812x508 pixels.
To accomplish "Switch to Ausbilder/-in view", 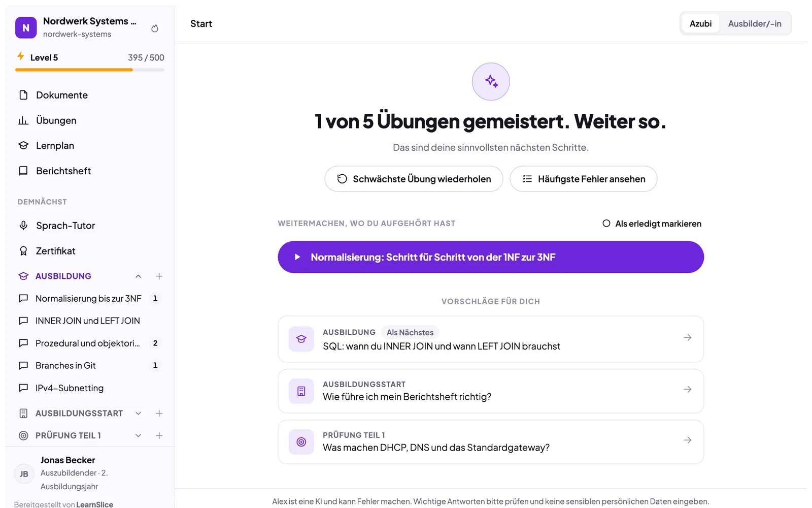I will coord(755,24).
